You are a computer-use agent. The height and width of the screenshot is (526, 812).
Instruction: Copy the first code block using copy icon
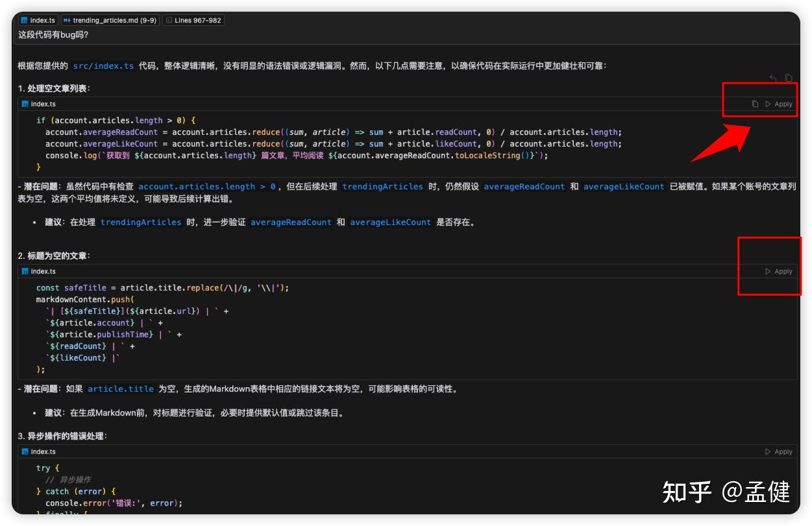point(755,104)
